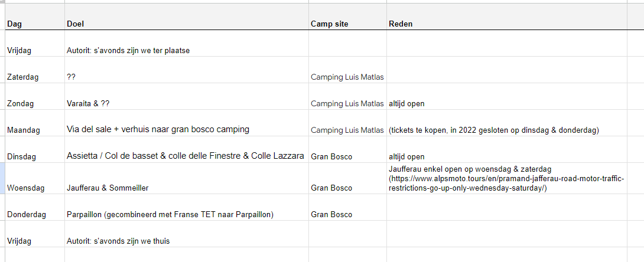Select the 'Dag' header cell
This screenshot has width=644, height=262.
click(35, 17)
